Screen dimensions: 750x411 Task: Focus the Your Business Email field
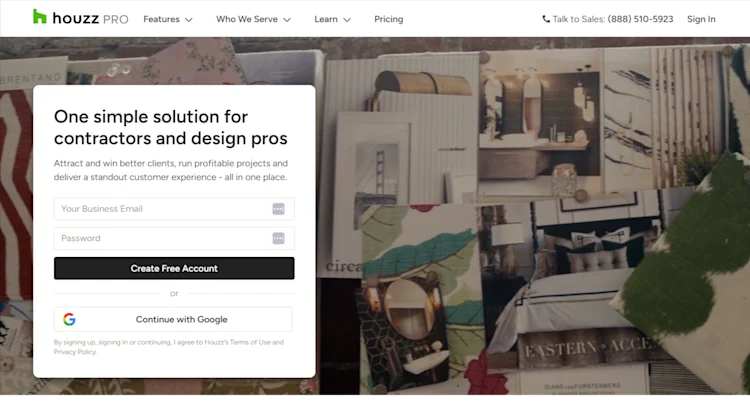tap(174, 209)
